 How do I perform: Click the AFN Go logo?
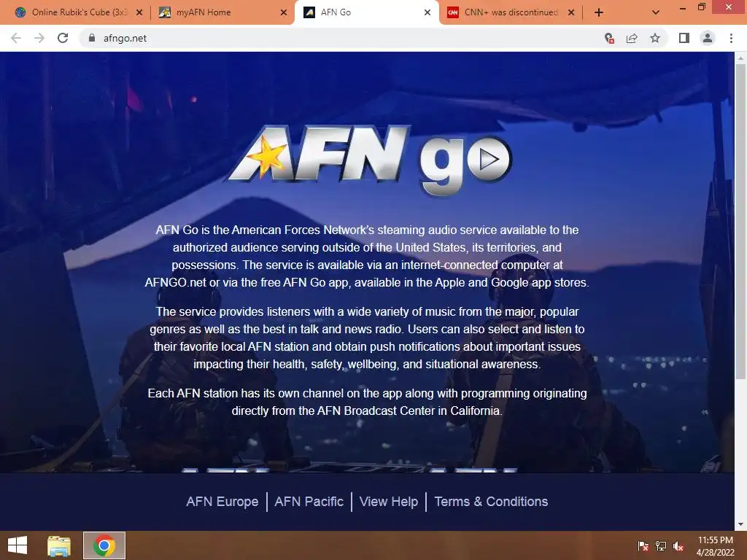pos(370,160)
